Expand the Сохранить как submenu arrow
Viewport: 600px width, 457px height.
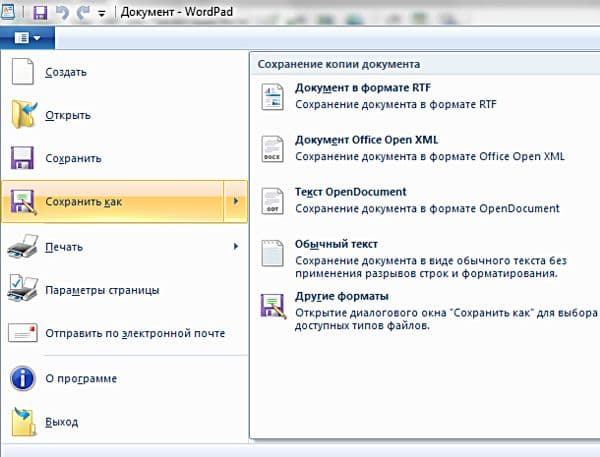coord(235,202)
